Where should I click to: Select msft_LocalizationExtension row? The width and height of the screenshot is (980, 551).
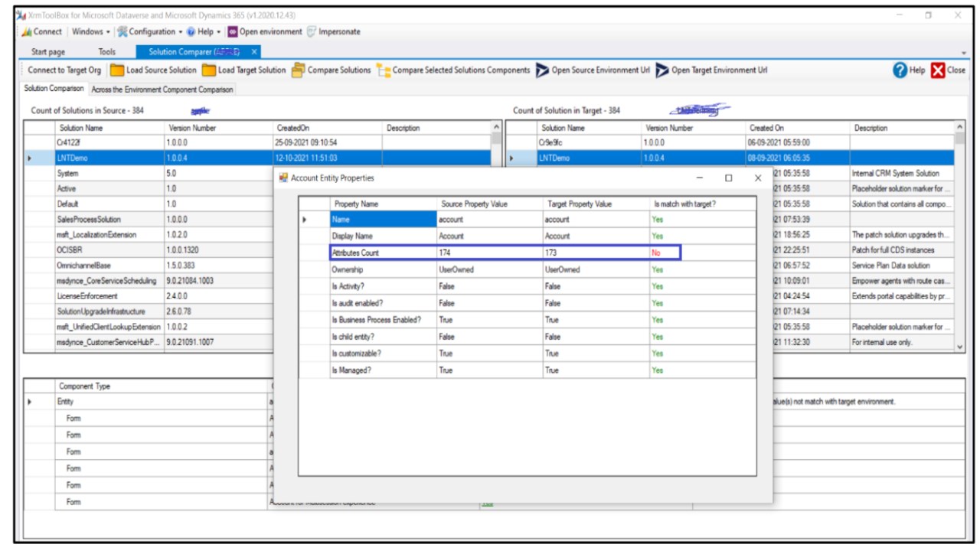[149, 235]
